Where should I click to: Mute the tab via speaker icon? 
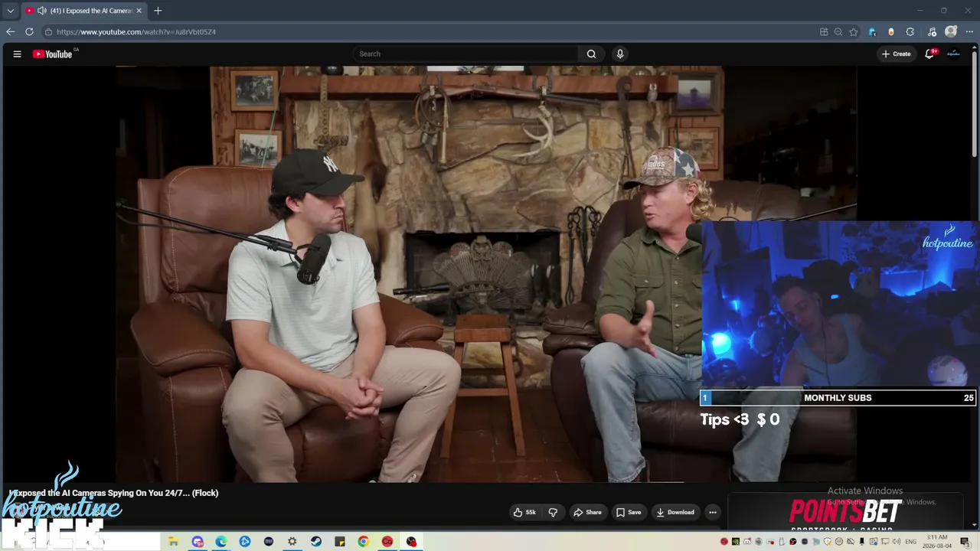(x=41, y=11)
